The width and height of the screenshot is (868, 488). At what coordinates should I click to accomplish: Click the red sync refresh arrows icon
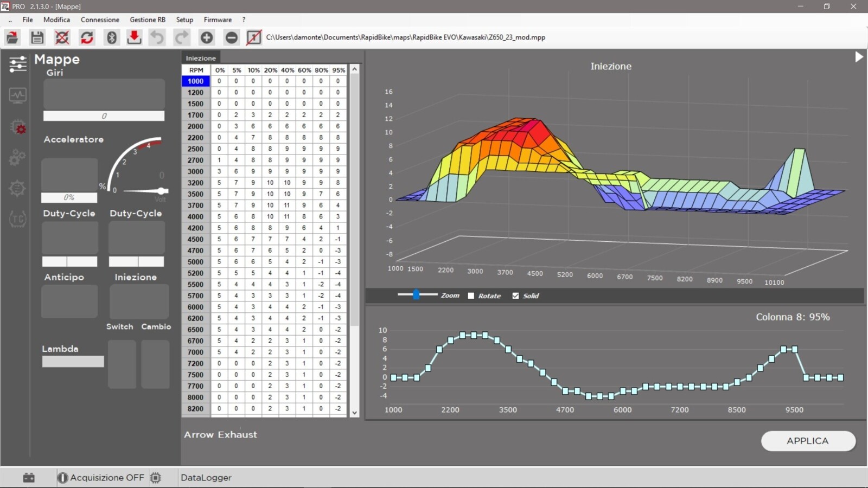click(x=87, y=37)
